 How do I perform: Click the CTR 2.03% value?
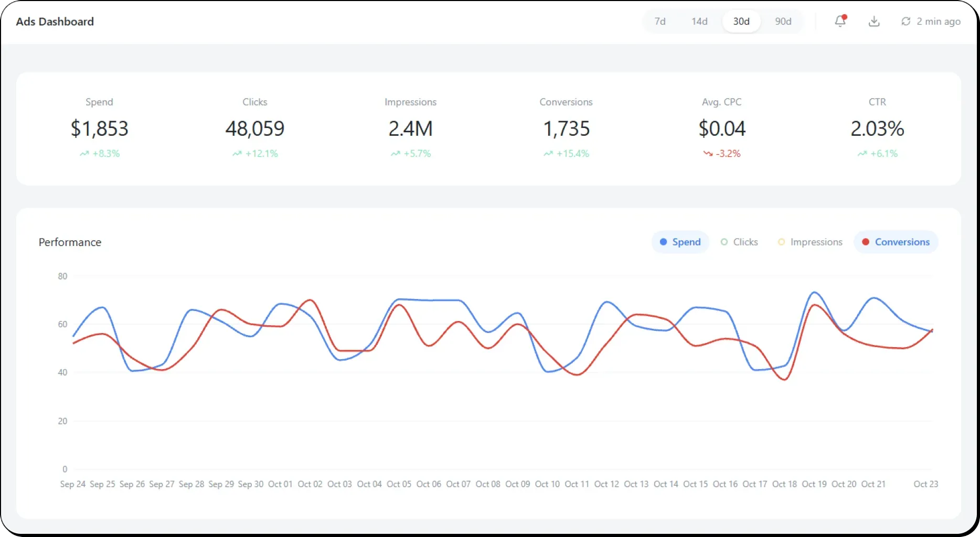[x=877, y=128]
